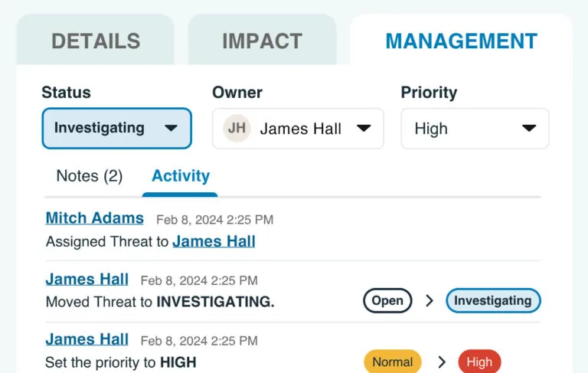Click the JH avatar in Owner field

[x=237, y=129]
